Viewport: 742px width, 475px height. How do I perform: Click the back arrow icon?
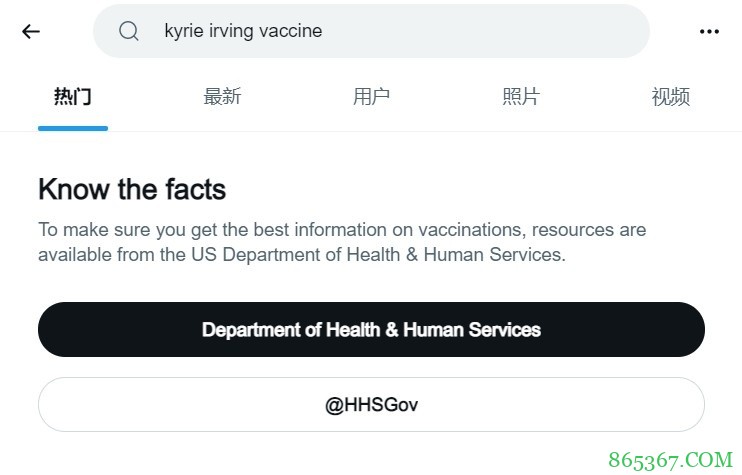click(x=31, y=31)
